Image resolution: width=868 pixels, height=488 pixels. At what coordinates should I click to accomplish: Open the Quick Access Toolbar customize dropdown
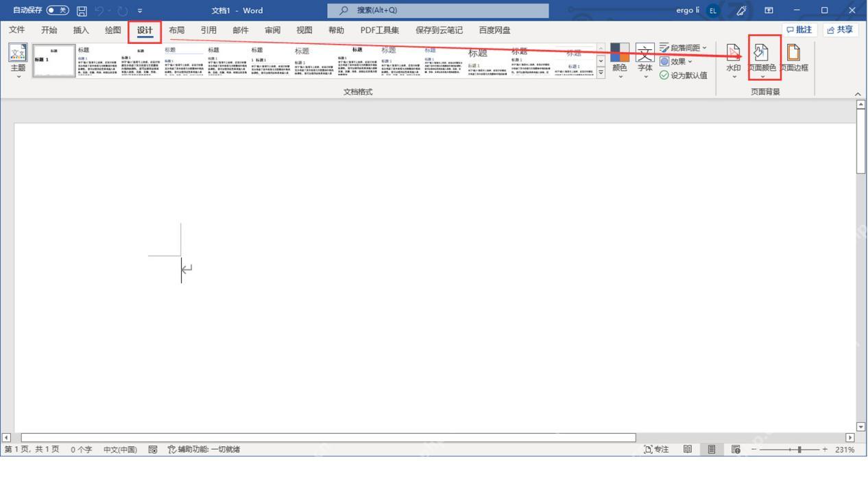(x=140, y=10)
